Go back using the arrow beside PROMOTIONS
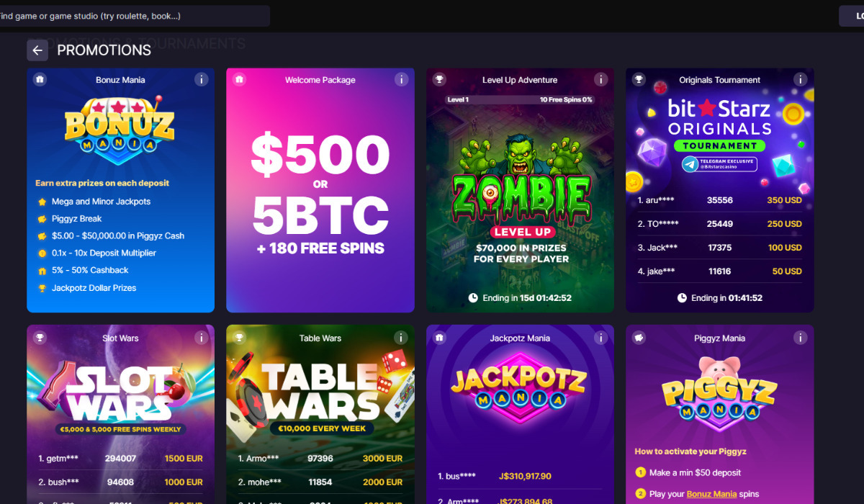This screenshot has height=504, width=864. coord(37,50)
